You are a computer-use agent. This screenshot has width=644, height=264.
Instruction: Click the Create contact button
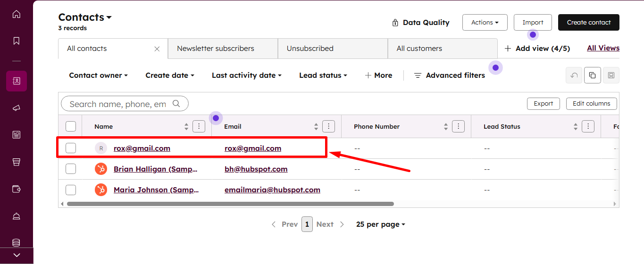589,22
